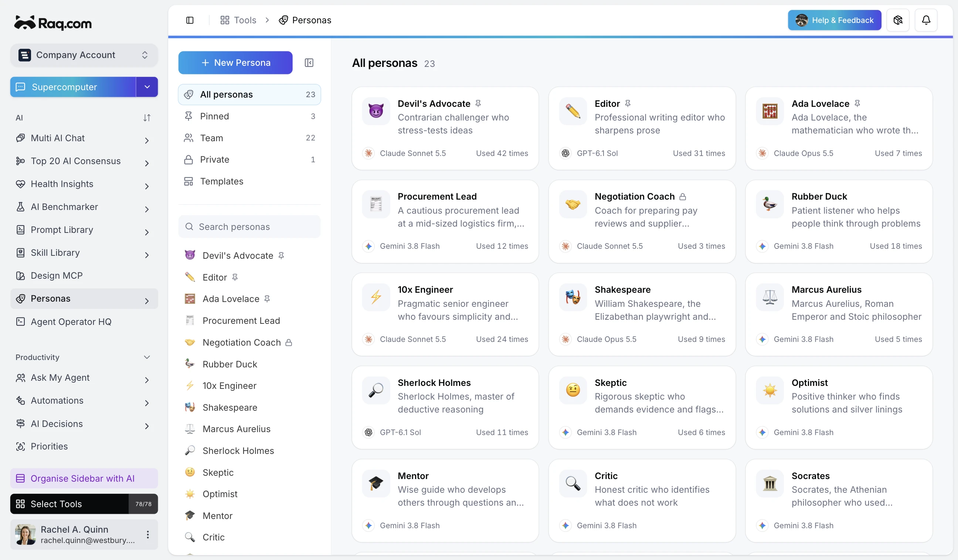Go to Tools breadcrumb

tap(238, 20)
